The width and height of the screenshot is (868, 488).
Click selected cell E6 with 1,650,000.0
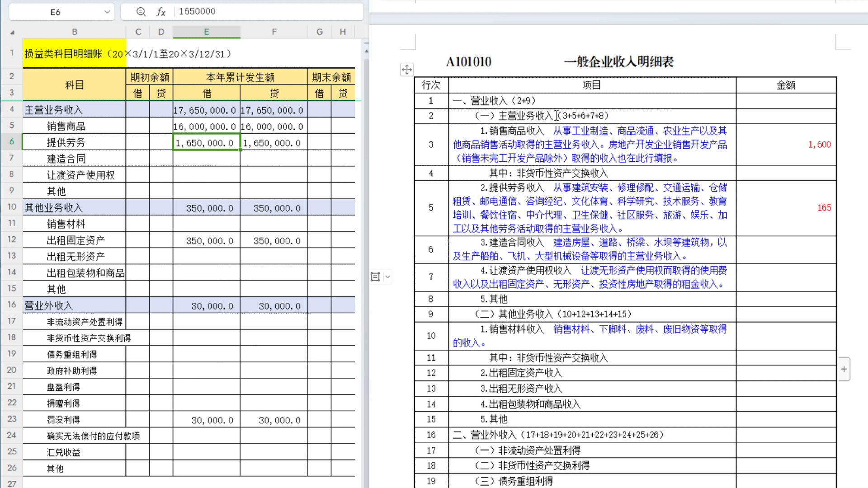click(x=206, y=143)
